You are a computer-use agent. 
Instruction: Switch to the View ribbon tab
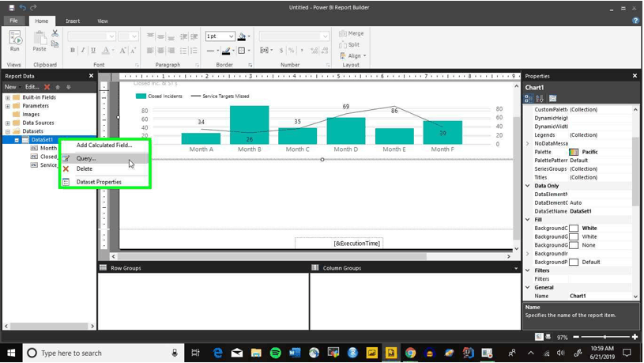click(103, 21)
